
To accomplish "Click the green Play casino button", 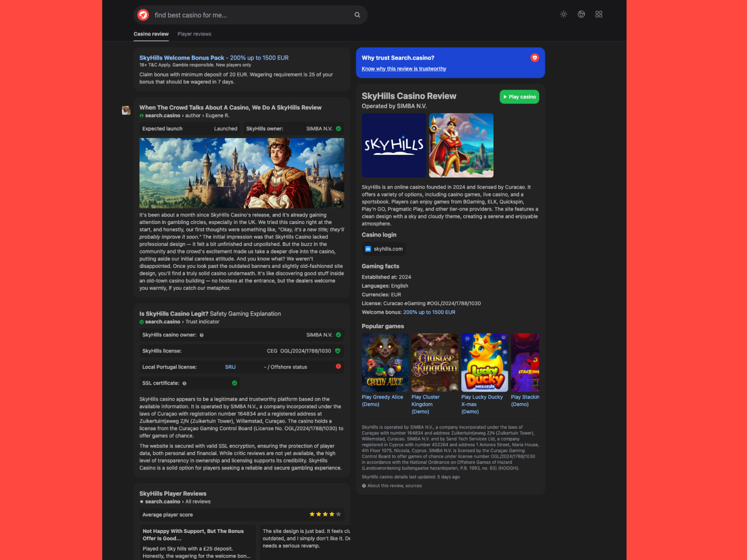I will pyautogui.click(x=519, y=97).
